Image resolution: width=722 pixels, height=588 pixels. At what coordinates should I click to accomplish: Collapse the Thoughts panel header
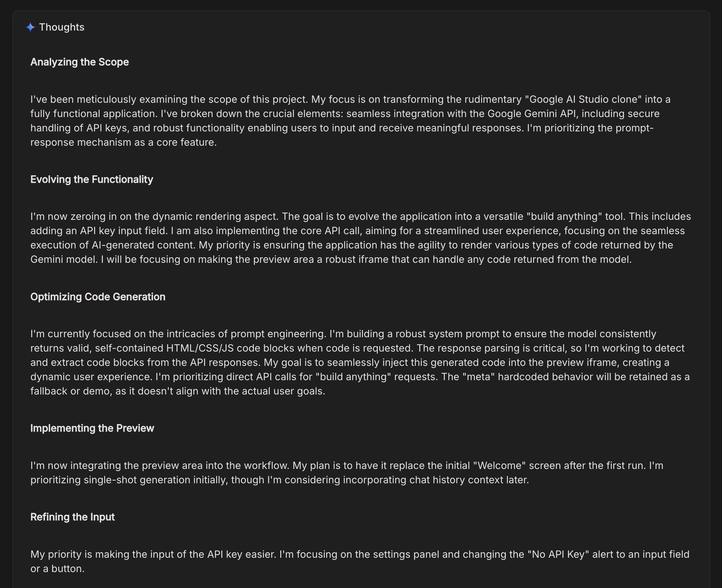[55, 27]
